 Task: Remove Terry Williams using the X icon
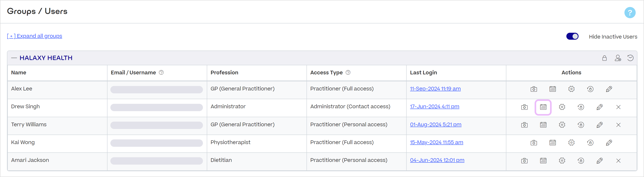pyautogui.click(x=618, y=125)
